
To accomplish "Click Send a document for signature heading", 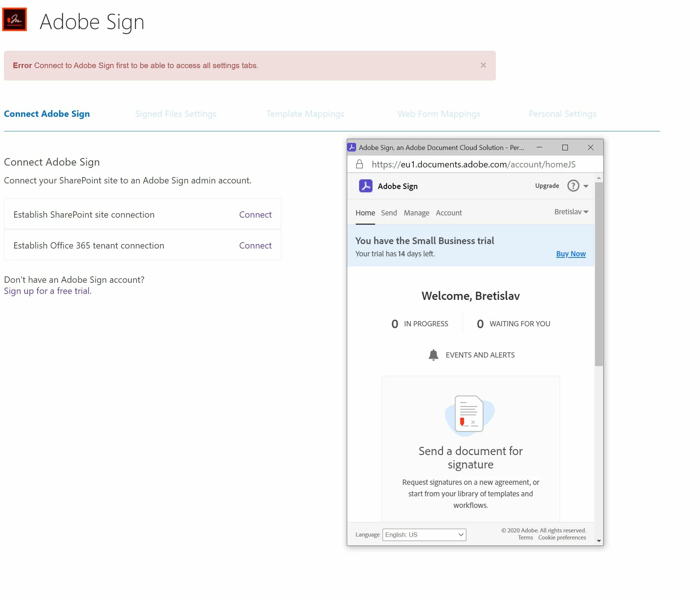I will 470,458.
